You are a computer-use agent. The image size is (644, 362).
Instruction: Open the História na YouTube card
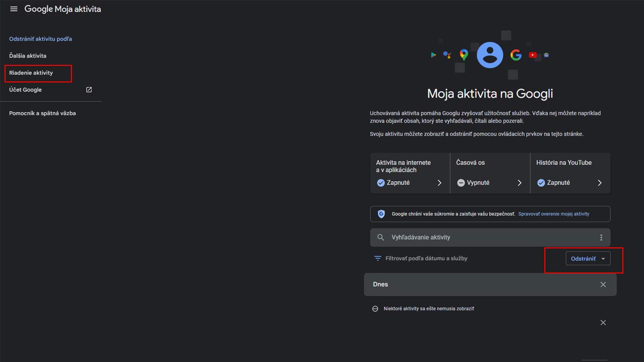click(570, 173)
